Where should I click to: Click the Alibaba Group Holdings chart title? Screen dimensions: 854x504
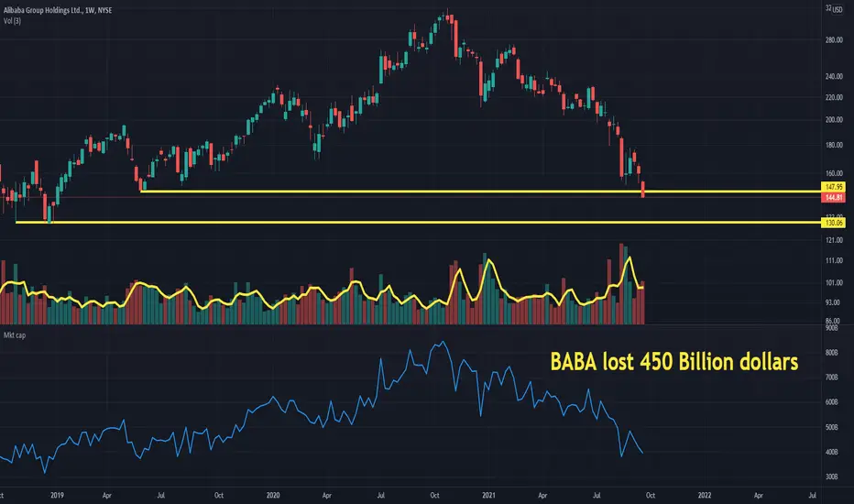(58, 10)
